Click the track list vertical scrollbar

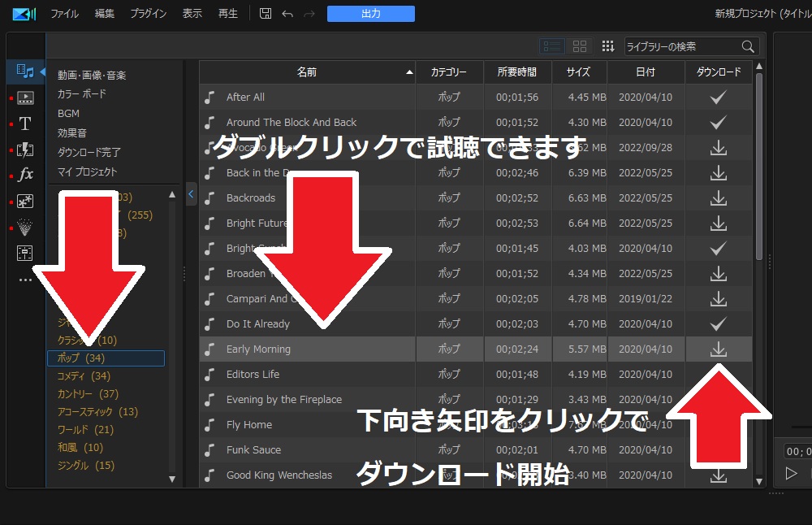[759, 166]
